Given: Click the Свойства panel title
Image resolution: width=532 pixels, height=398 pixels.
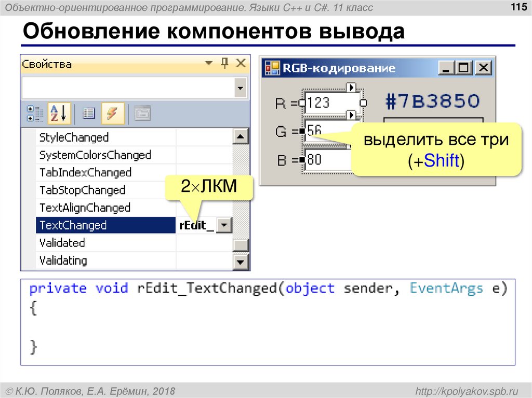Looking at the screenshot, I should [x=47, y=64].
